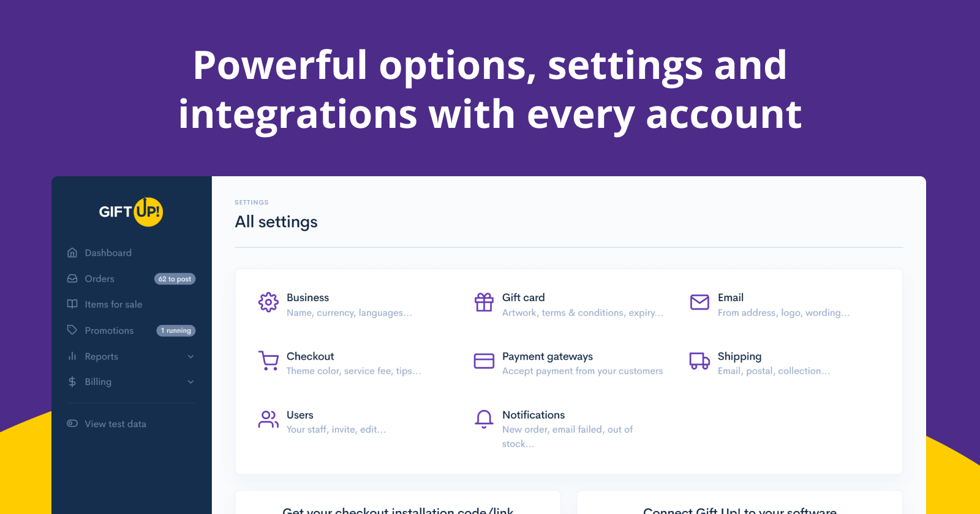Toggle the View test data switch
The image size is (980, 514).
tap(72, 423)
